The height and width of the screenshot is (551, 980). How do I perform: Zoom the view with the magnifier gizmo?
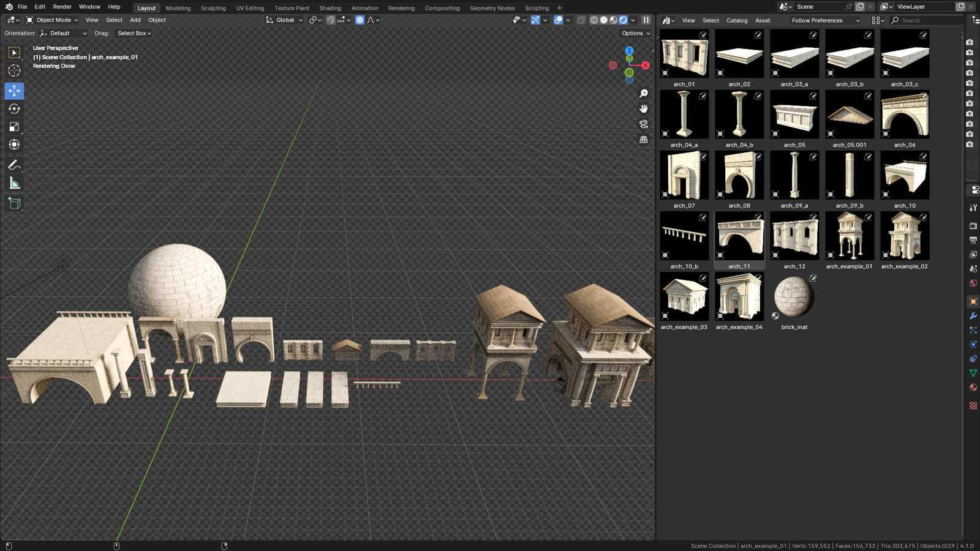coord(643,93)
